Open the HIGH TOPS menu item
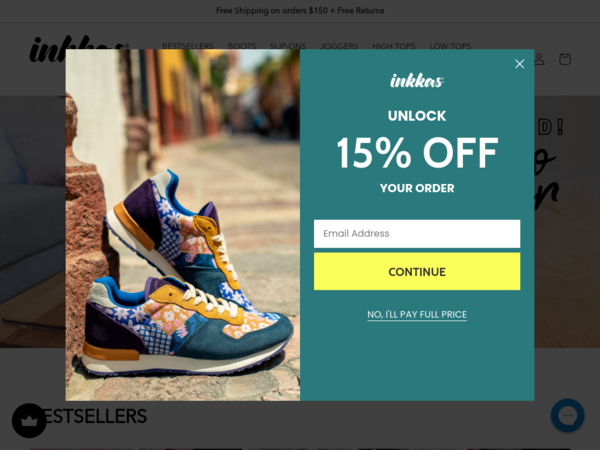The height and width of the screenshot is (450, 600). (393, 46)
